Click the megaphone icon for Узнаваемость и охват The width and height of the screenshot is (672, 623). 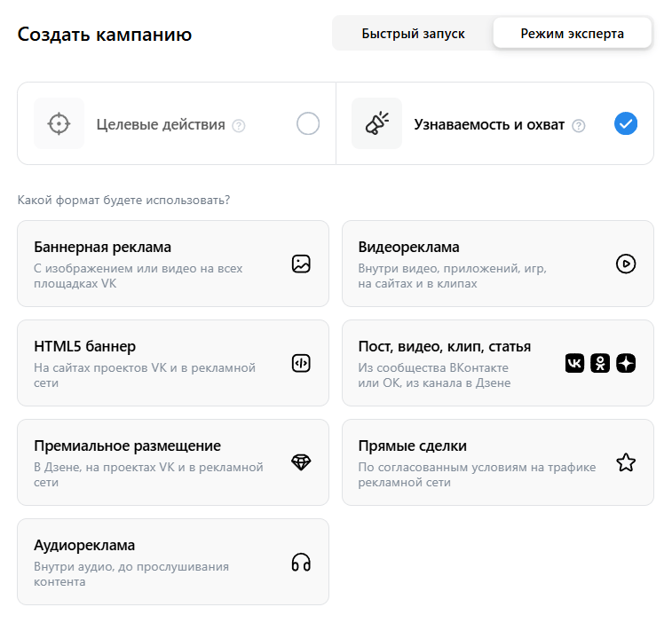tap(377, 123)
